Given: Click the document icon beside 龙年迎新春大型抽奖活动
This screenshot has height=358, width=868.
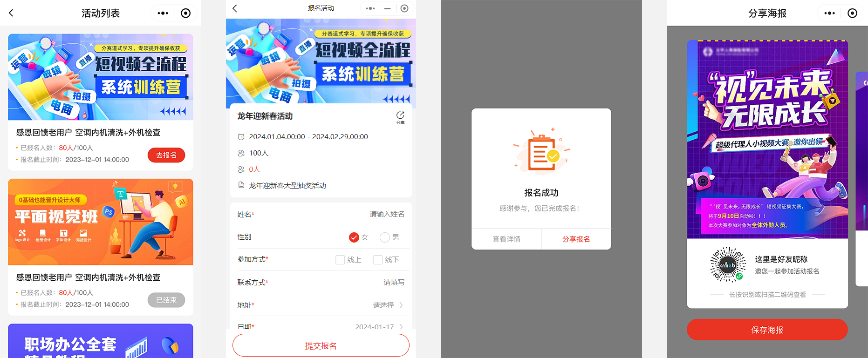Looking at the screenshot, I should tap(241, 185).
